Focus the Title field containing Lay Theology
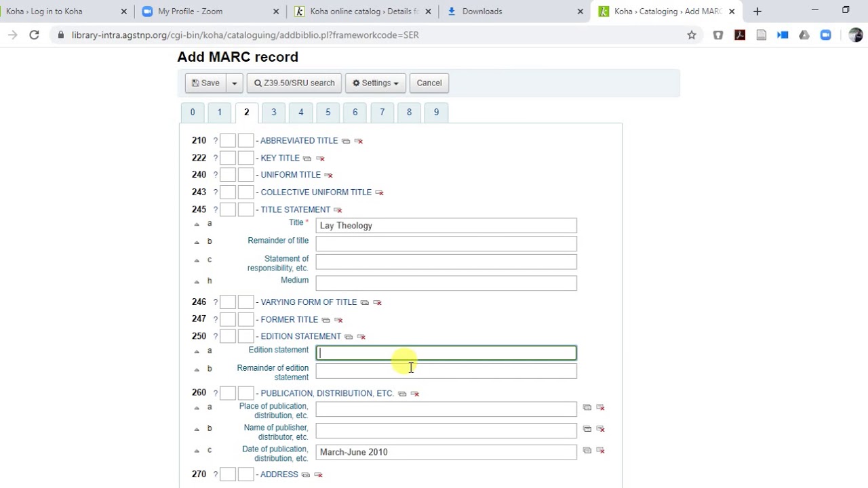 pos(446,226)
